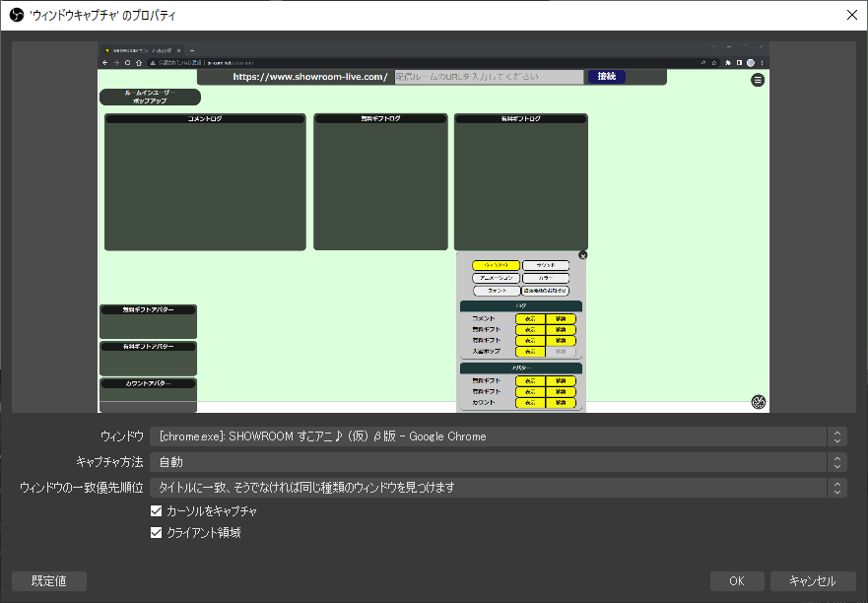Click Chrome's extensions puzzle icon
868x603 pixels.
click(x=728, y=63)
